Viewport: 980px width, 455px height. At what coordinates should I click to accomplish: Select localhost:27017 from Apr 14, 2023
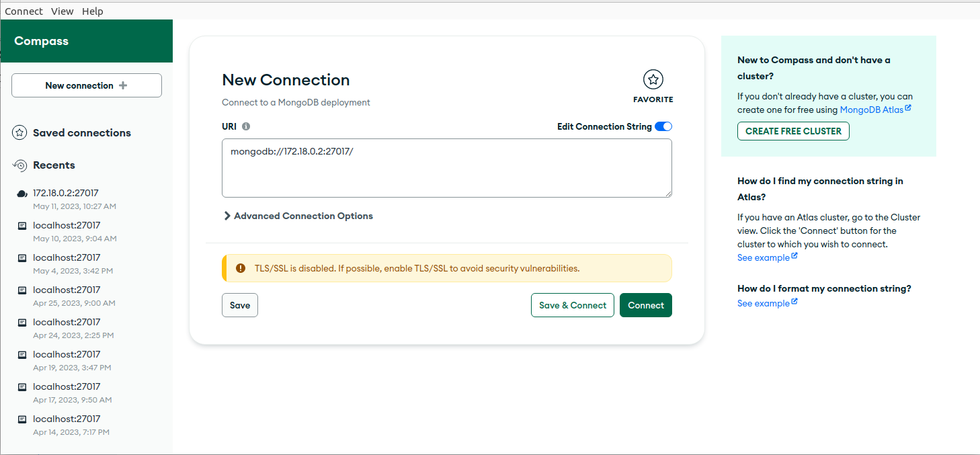87,425
